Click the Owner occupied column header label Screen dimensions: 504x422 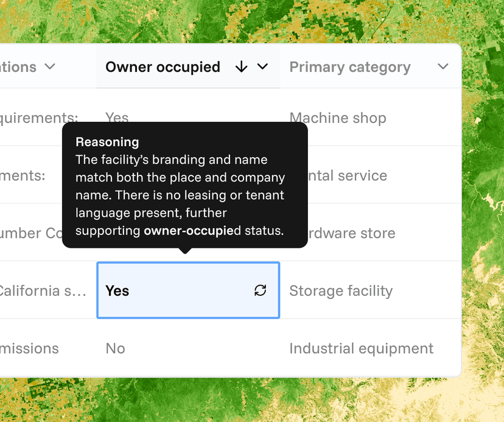click(x=163, y=67)
